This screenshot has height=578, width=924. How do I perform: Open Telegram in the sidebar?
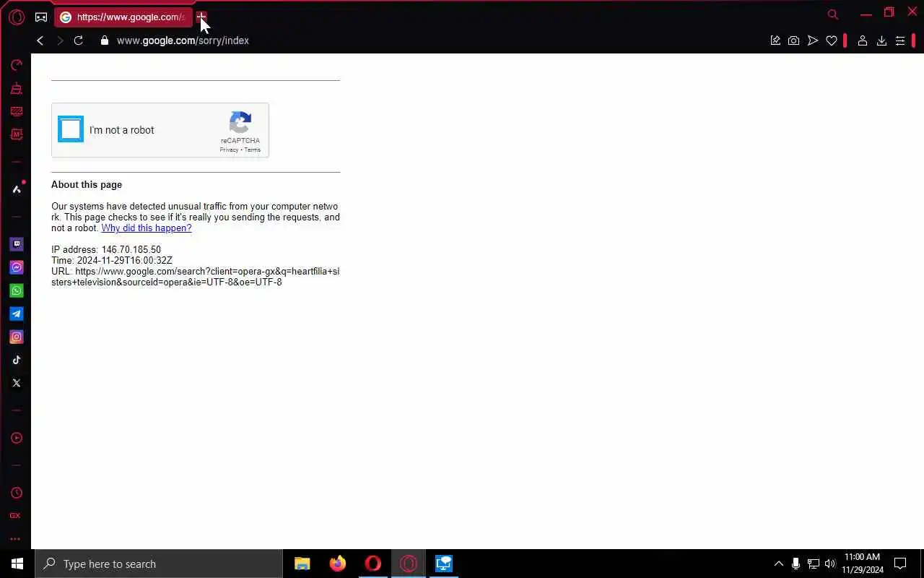pyautogui.click(x=16, y=314)
